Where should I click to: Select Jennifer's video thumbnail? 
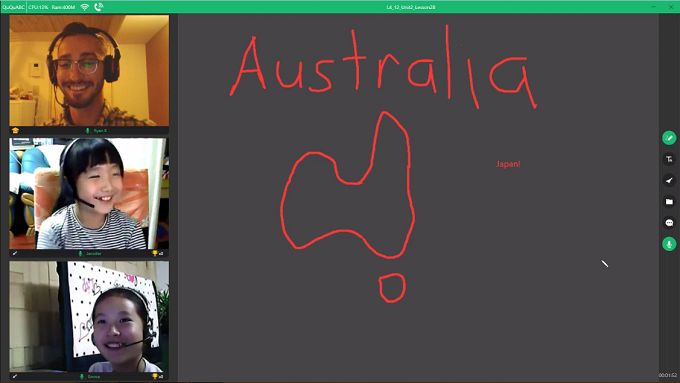point(89,193)
